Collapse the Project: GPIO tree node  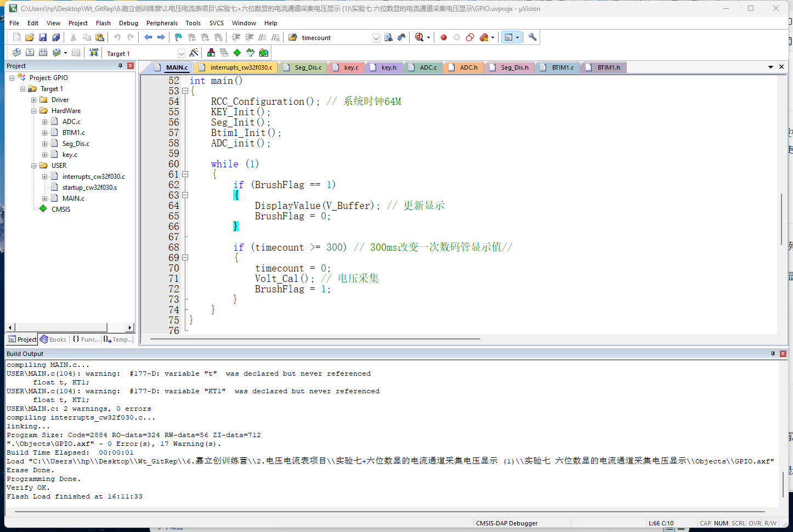pyautogui.click(x=12, y=78)
